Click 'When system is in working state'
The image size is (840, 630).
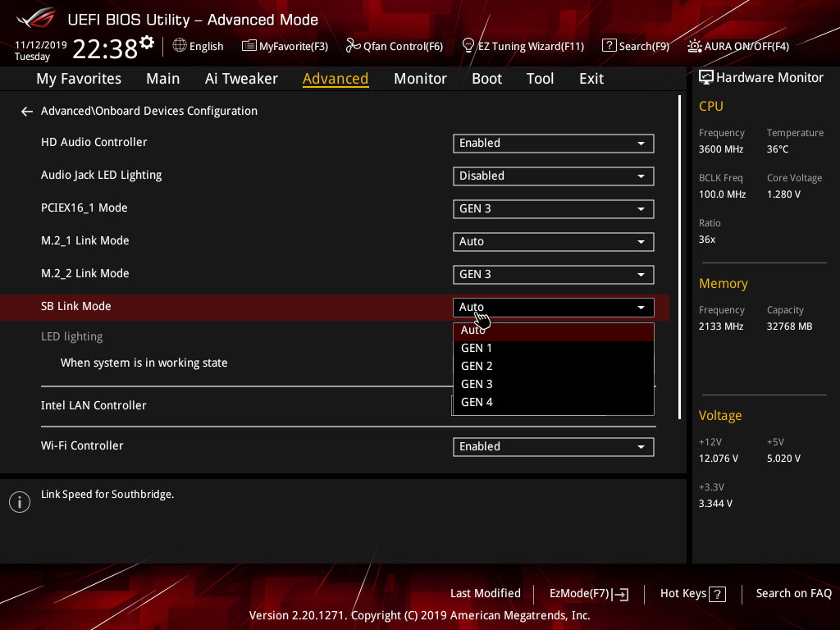[x=144, y=363]
